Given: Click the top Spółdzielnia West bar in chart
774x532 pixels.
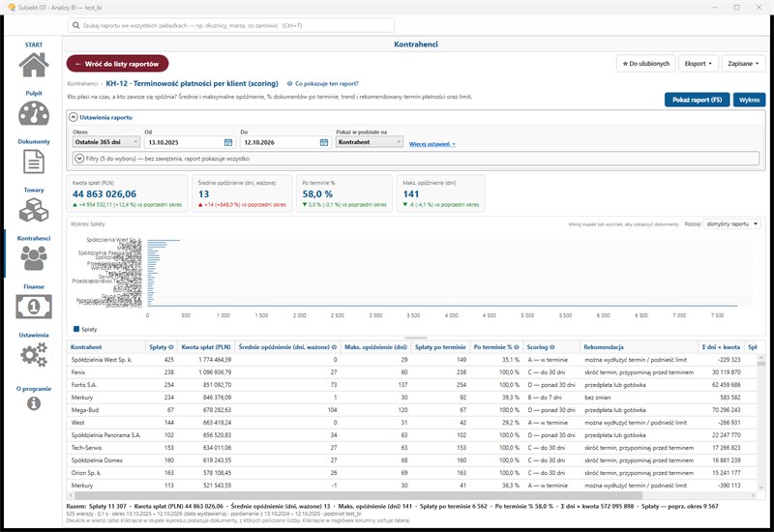Looking at the screenshot, I should 164,240.
